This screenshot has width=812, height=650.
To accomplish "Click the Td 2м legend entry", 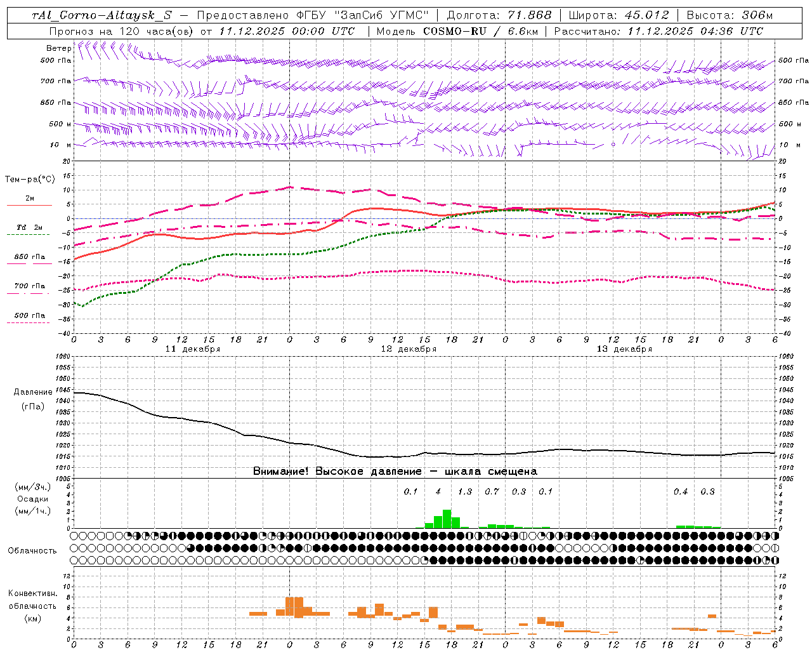I will coord(29,227).
